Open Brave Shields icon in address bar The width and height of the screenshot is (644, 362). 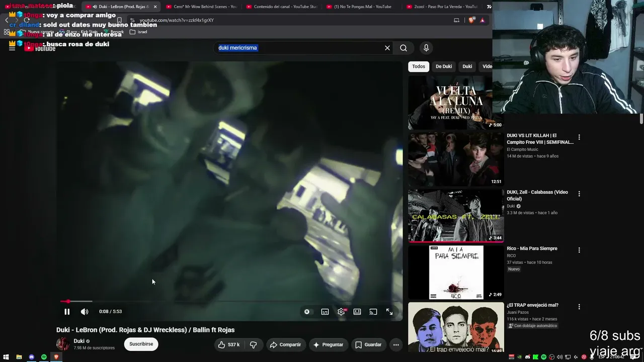pyautogui.click(x=471, y=20)
